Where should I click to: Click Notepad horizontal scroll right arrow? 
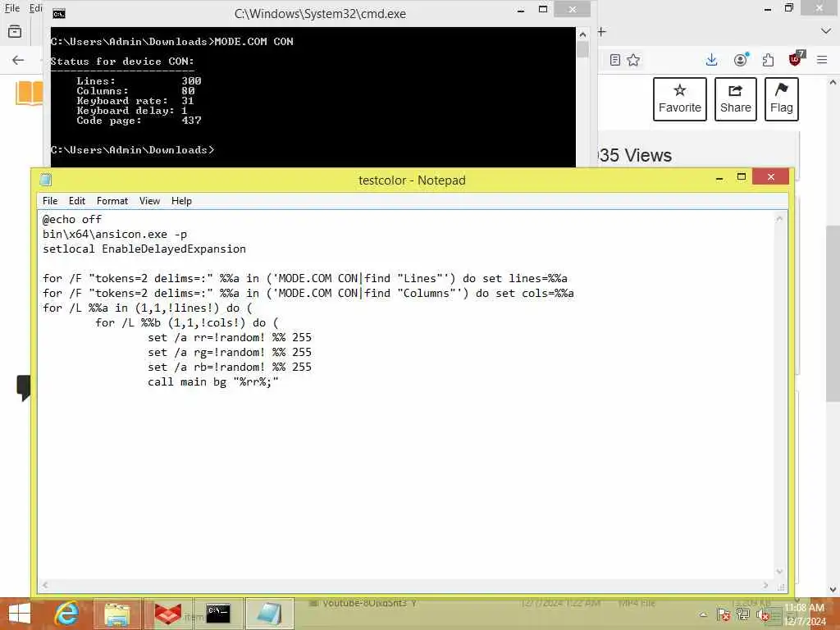766,585
